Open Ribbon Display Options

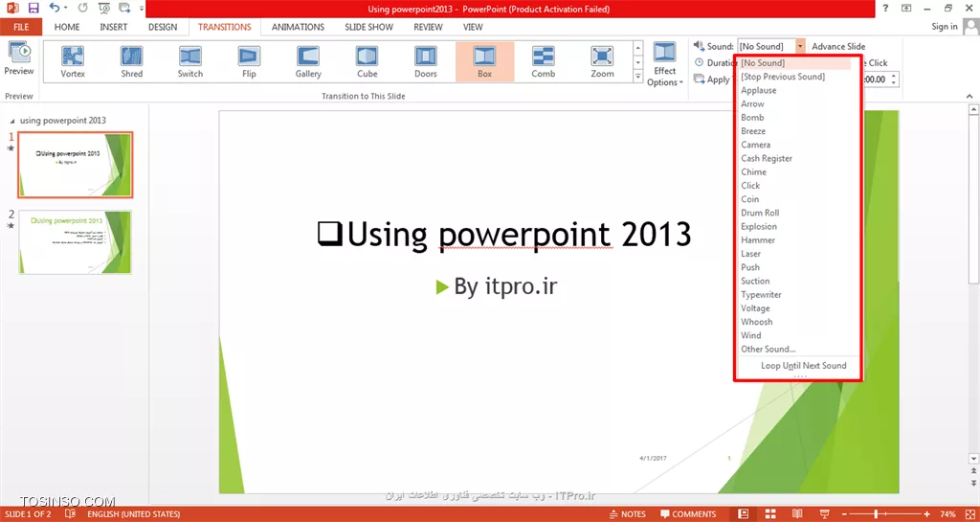(906, 8)
